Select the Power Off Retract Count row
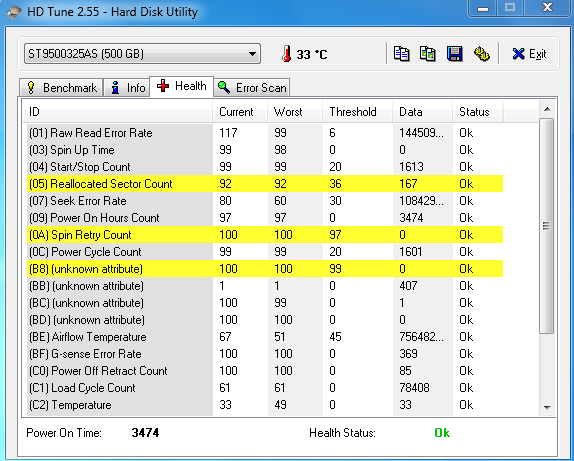This screenshot has height=461, width=574. coord(265,371)
